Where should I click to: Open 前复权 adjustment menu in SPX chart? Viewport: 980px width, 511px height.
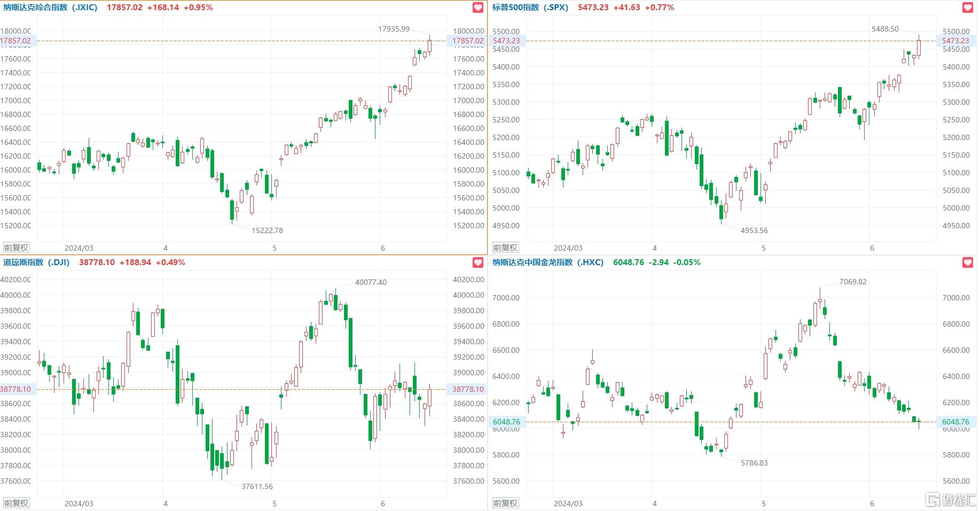506,248
